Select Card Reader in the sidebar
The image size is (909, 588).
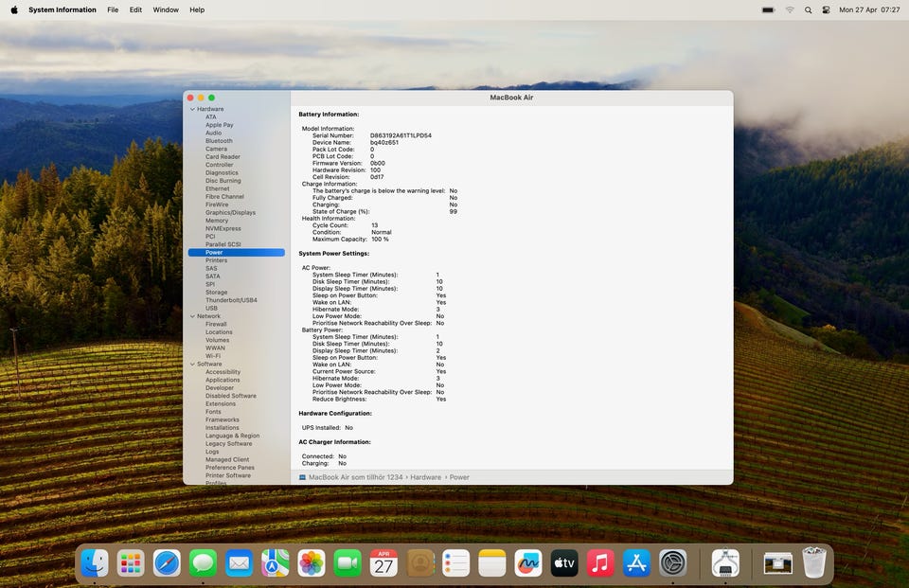tap(223, 156)
